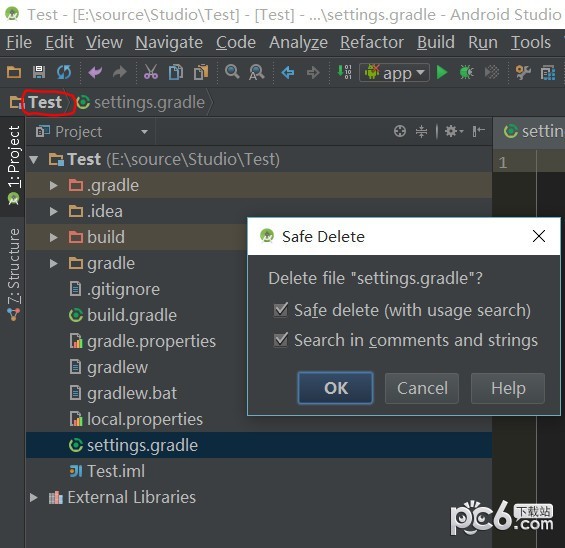Collapse the Test root project node

click(34, 160)
